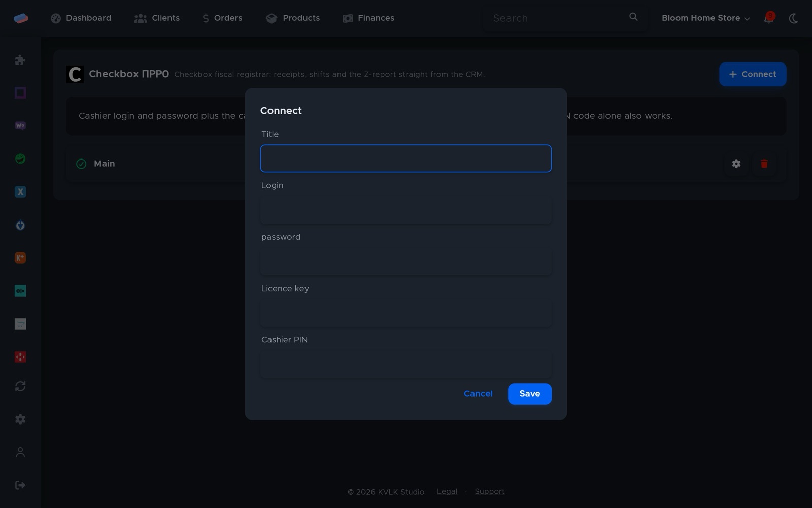This screenshot has height=508, width=812.
Task: Open the Legal footer link
Action: [447, 492]
